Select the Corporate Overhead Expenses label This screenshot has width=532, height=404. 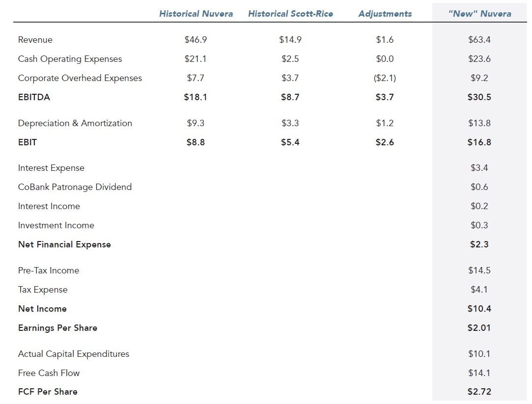click(x=80, y=78)
